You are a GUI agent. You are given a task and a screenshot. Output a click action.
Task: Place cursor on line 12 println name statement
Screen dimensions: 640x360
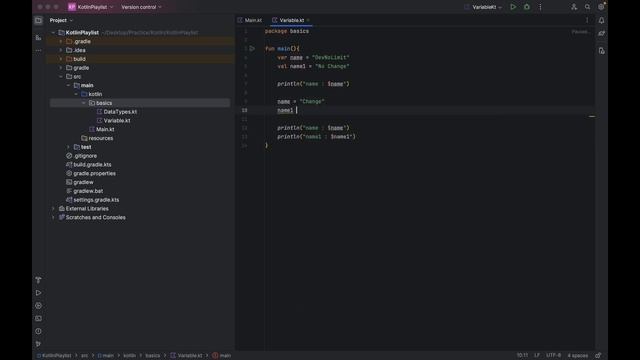tap(313, 128)
